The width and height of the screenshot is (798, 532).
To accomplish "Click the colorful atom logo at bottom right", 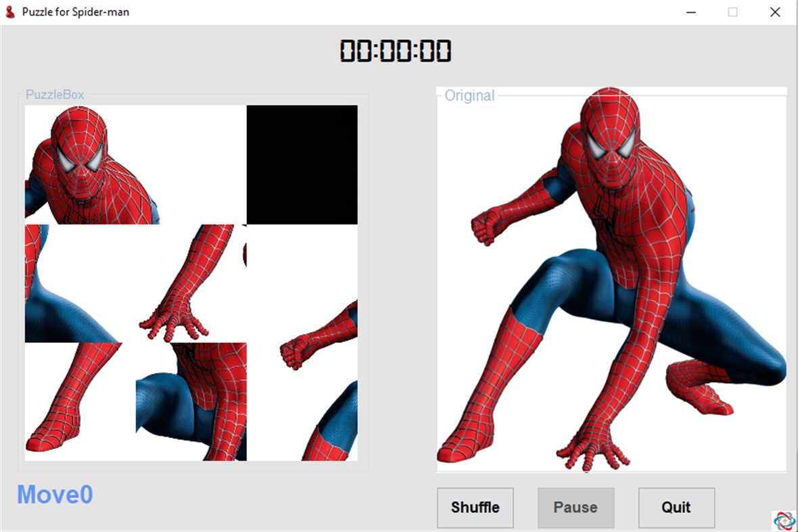I will click(784, 519).
